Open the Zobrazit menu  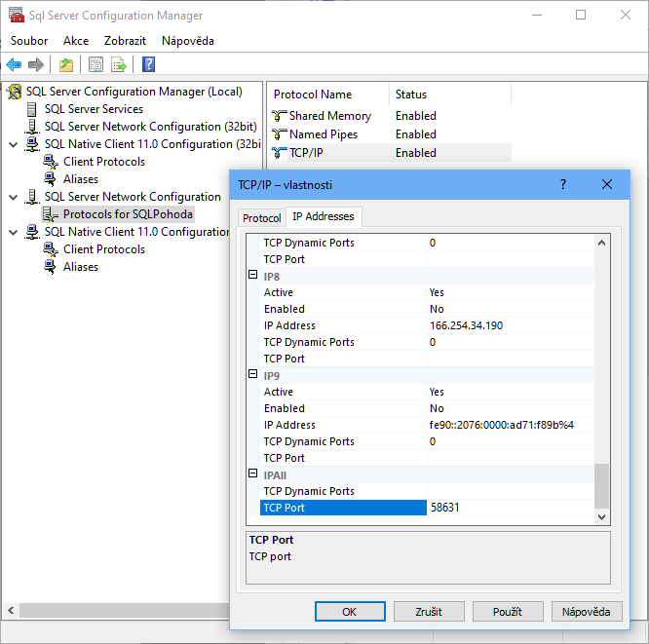(x=125, y=41)
